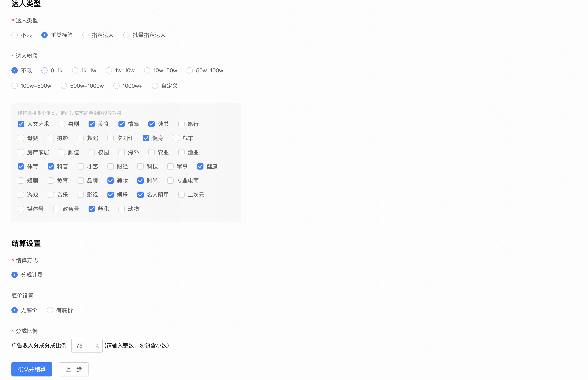Choose 自定义 fan range option
Screen dimensions: 588x380
pos(155,86)
